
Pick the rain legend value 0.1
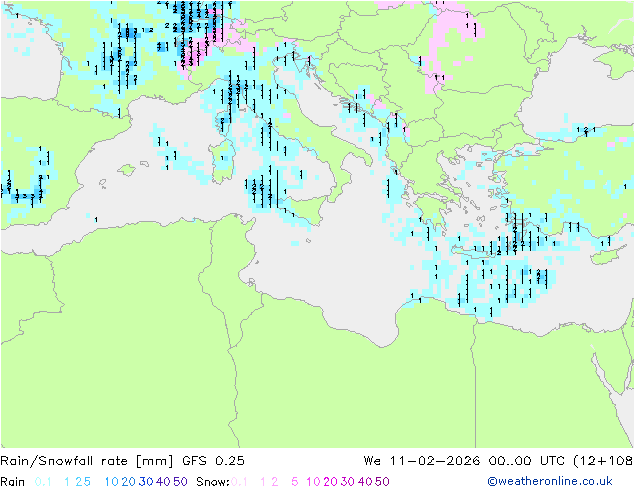click(43, 482)
